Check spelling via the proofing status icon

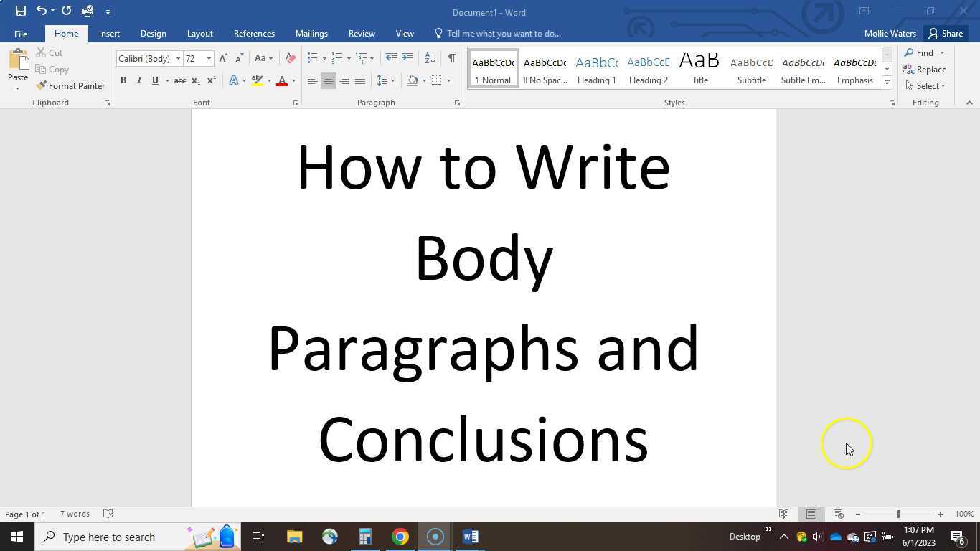point(108,514)
